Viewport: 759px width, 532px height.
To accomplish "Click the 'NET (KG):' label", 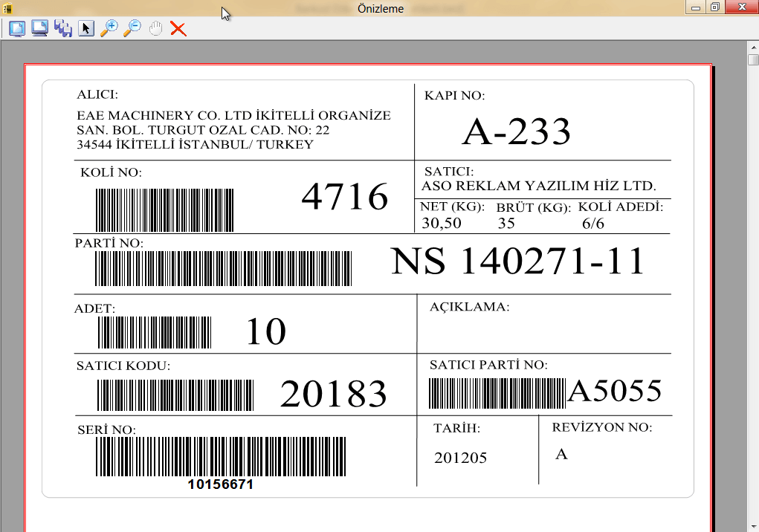I will coord(452,207).
